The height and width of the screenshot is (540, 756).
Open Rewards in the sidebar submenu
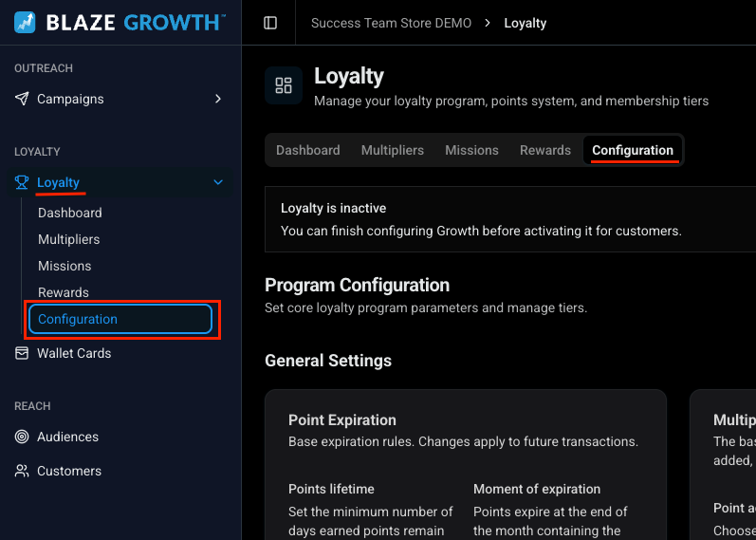[x=64, y=292]
